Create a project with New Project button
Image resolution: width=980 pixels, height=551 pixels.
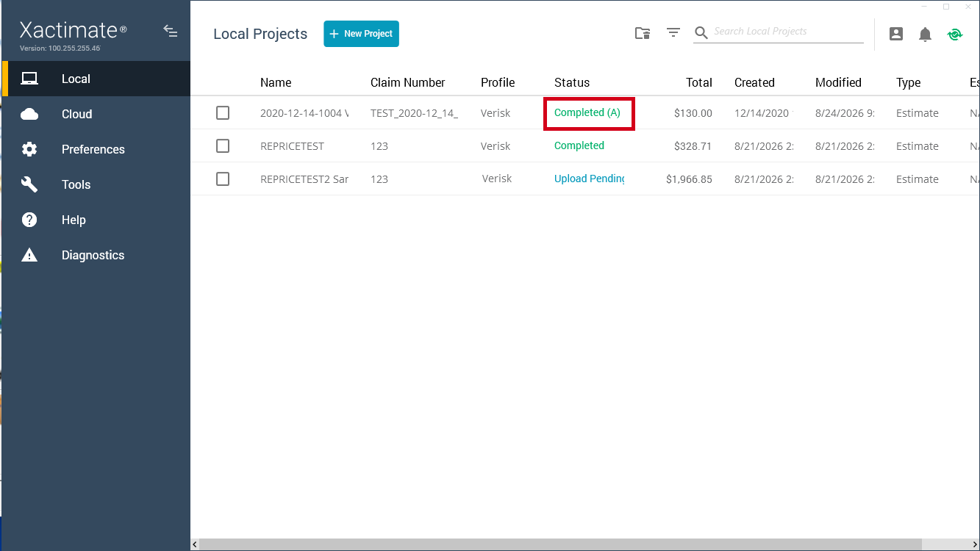click(x=361, y=34)
